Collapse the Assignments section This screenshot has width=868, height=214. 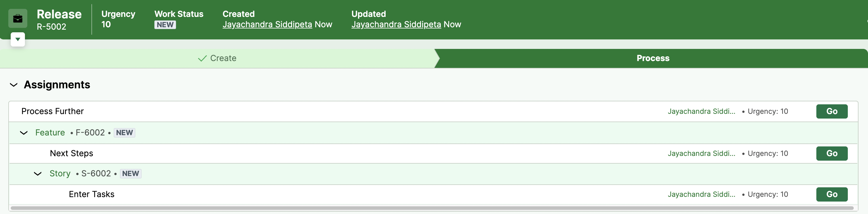(13, 85)
